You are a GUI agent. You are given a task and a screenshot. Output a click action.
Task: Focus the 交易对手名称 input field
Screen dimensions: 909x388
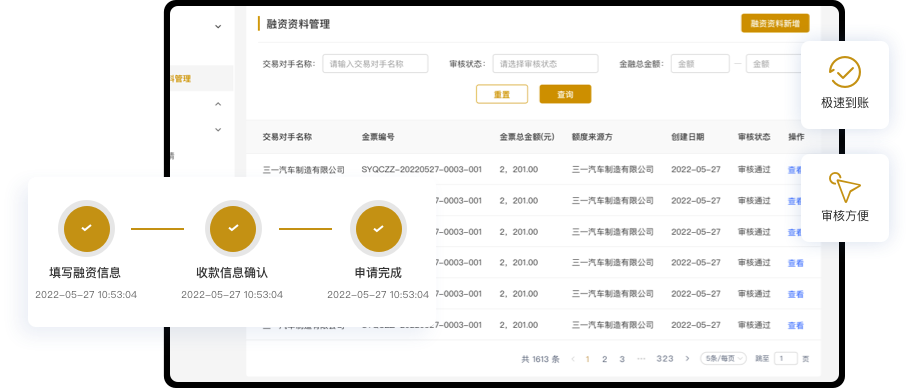(x=375, y=64)
